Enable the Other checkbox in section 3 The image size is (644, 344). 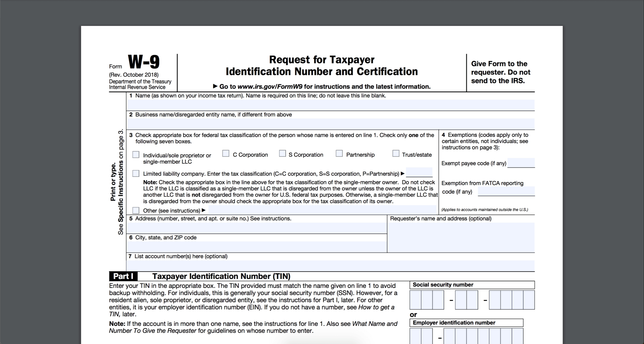click(x=137, y=210)
